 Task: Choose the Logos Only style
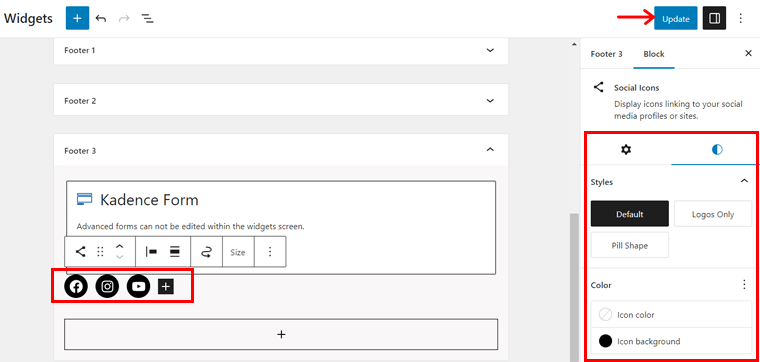(713, 214)
